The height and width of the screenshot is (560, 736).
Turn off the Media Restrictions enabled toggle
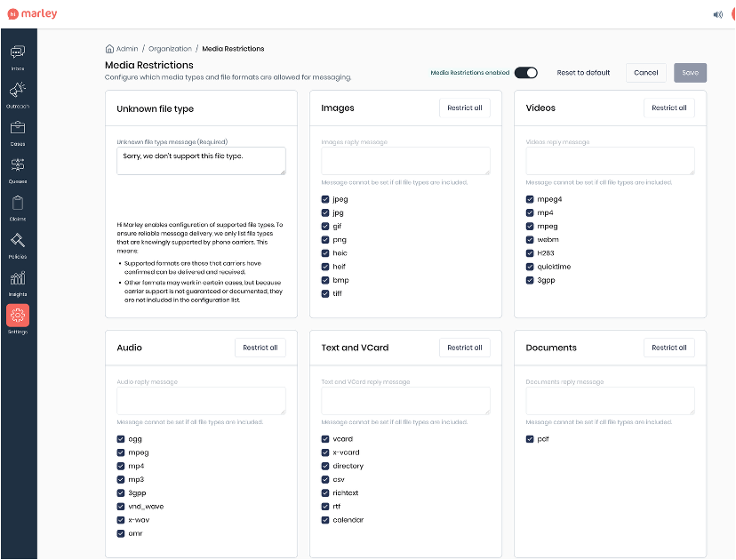tap(525, 73)
